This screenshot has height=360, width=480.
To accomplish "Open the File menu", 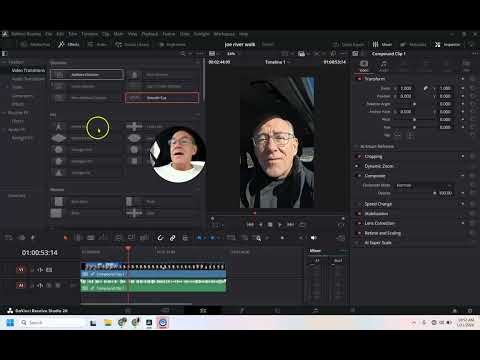I will [49, 34].
